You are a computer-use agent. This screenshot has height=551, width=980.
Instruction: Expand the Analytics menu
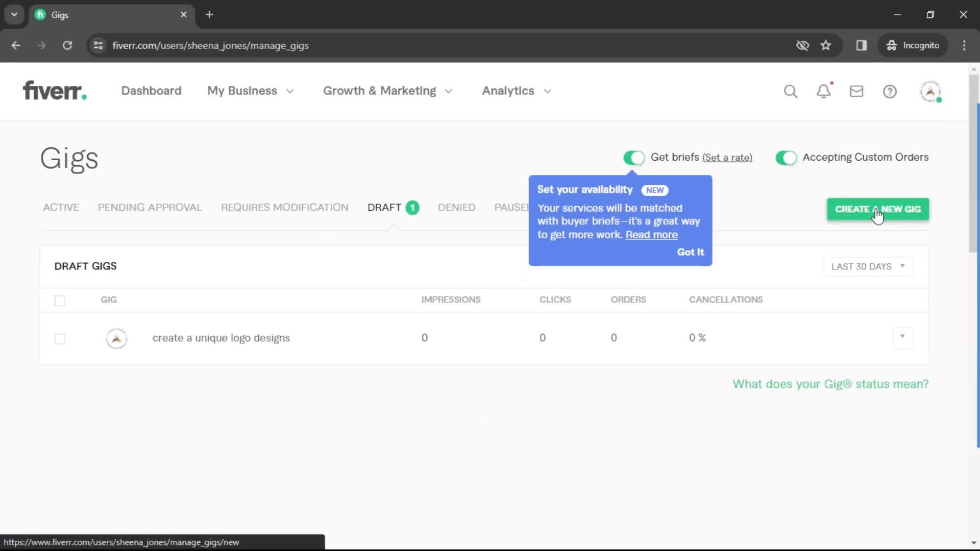(x=517, y=91)
